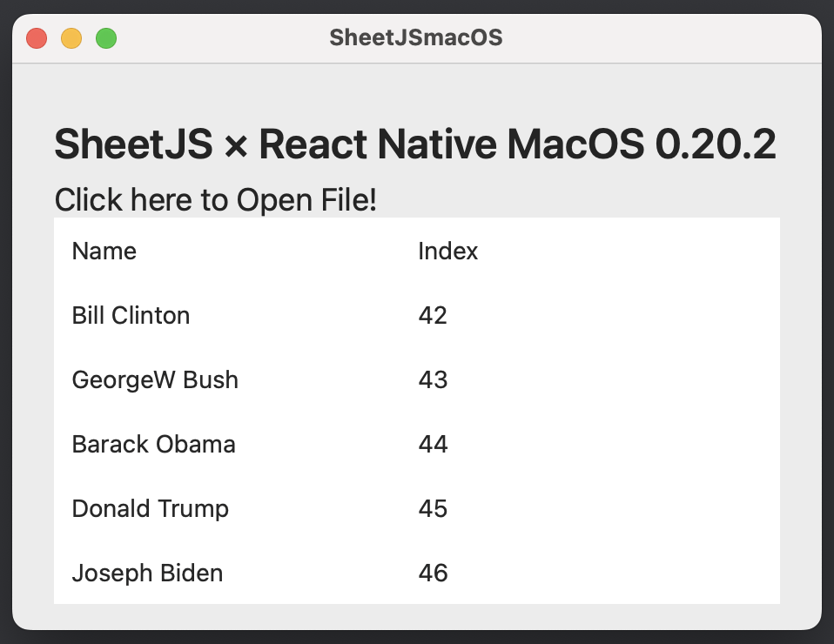This screenshot has width=834, height=644.
Task: Close the SheetJSmacOS window
Action: pos(37,38)
